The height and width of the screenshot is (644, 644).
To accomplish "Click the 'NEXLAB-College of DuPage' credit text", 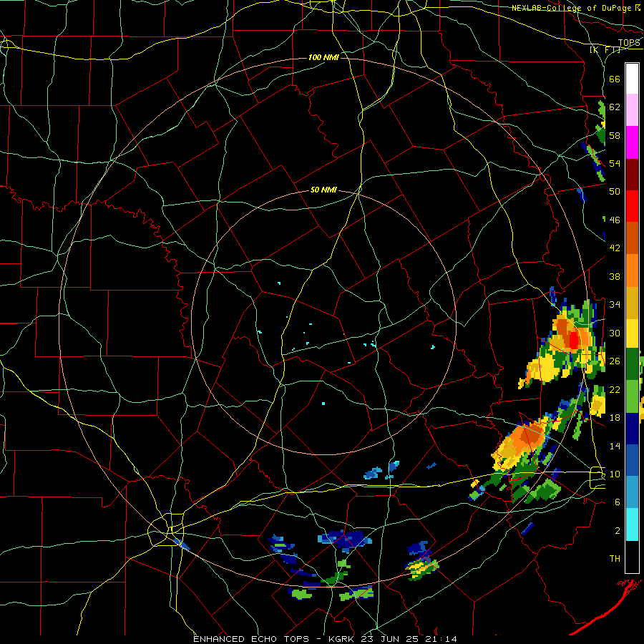I will pos(572,8).
